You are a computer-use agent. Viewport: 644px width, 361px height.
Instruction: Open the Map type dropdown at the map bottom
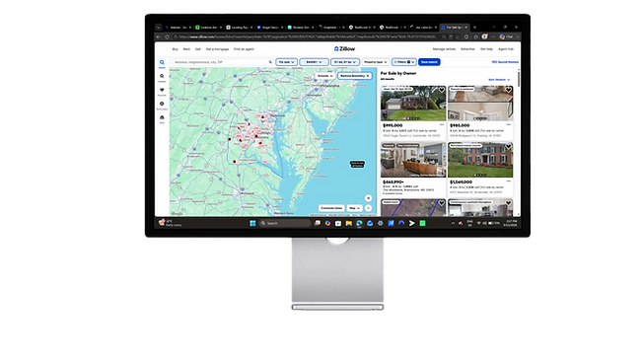tap(354, 208)
